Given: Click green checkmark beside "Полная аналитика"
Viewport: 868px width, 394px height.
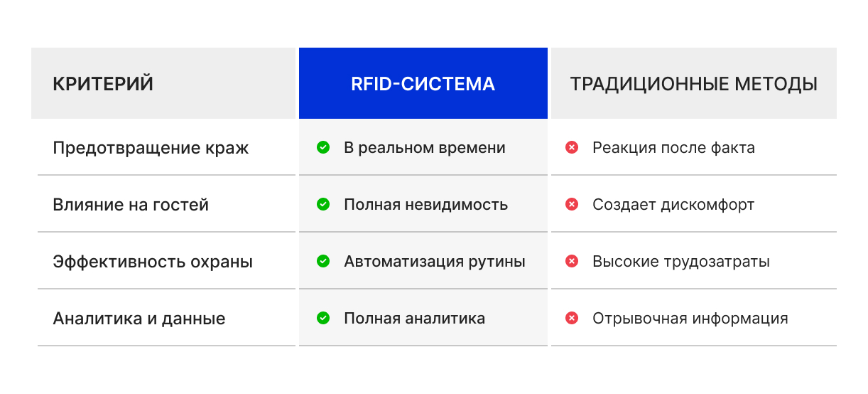Looking at the screenshot, I should coord(323,319).
